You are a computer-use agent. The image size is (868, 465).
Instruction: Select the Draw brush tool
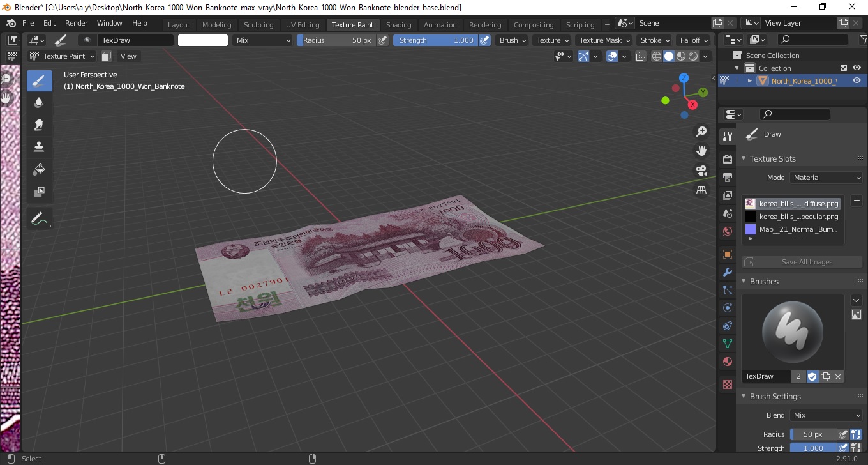tap(39, 80)
